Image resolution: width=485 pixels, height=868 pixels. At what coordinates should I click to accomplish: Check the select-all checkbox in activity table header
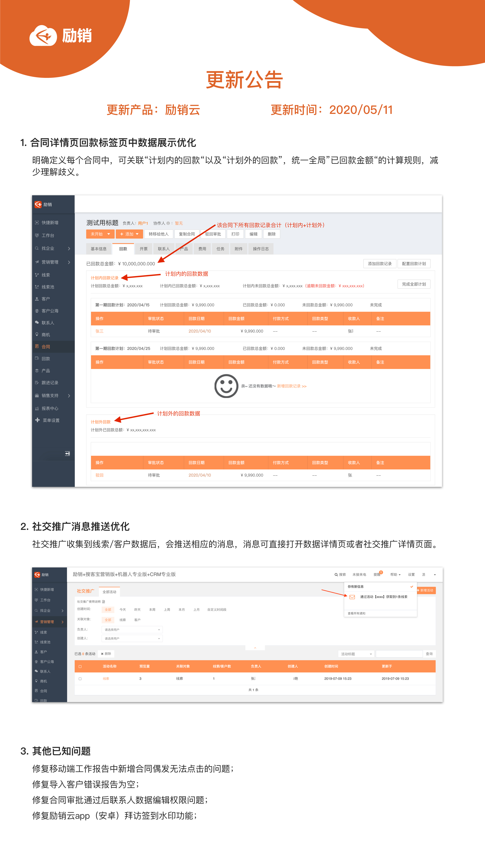(x=80, y=666)
